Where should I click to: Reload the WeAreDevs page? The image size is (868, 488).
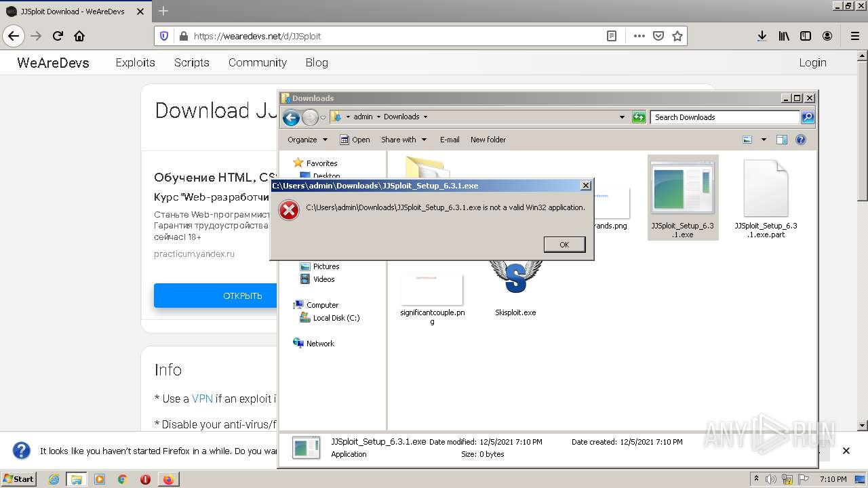58,36
